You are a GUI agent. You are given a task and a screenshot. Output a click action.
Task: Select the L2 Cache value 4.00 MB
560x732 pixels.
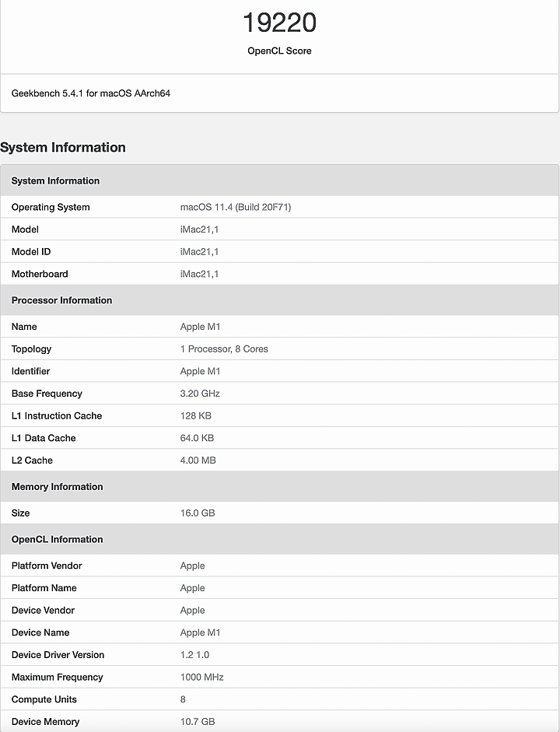198,461
